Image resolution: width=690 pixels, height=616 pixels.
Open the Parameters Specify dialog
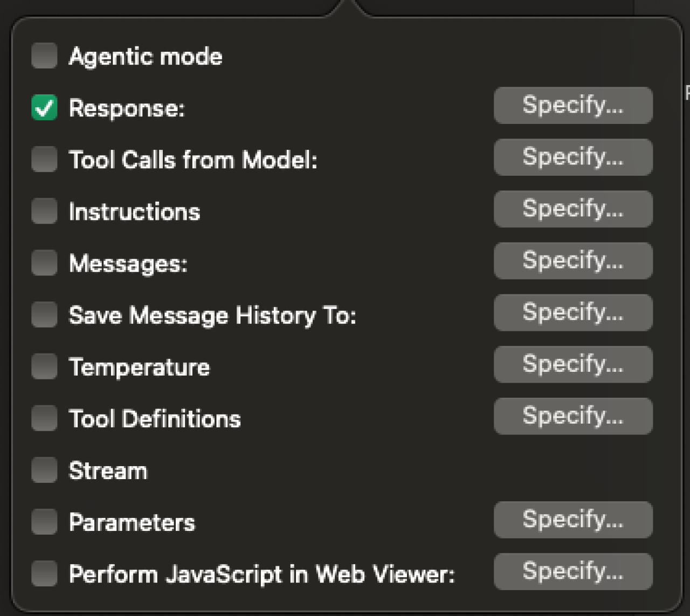(x=572, y=520)
